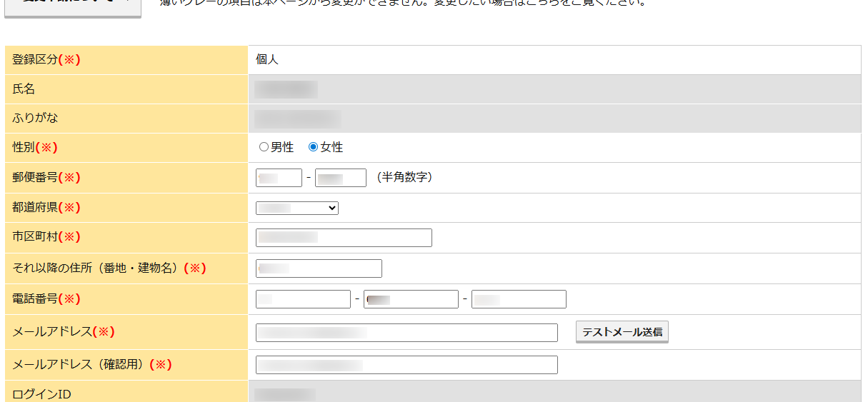Viewport: 868px width, 402px height.
Task: Focus the last 電話番号 input box
Action: pyautogui.click(x=519, y=299)
